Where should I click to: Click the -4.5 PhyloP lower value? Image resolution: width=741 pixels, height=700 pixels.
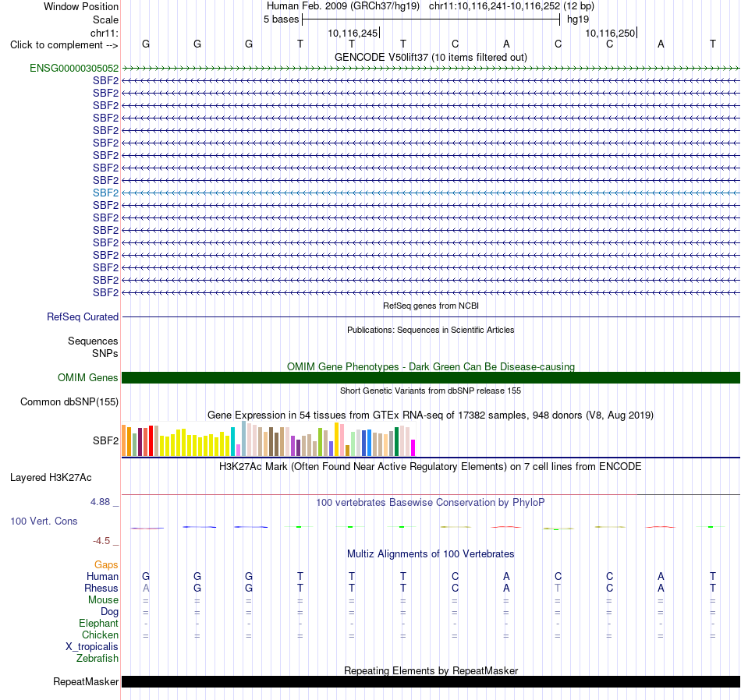(x=101, y=540)
